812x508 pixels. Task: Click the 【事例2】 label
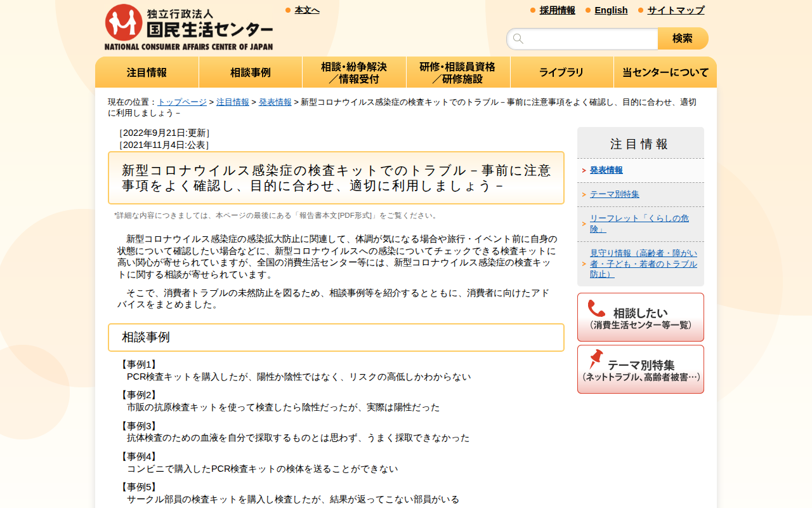tap(138, 395)
